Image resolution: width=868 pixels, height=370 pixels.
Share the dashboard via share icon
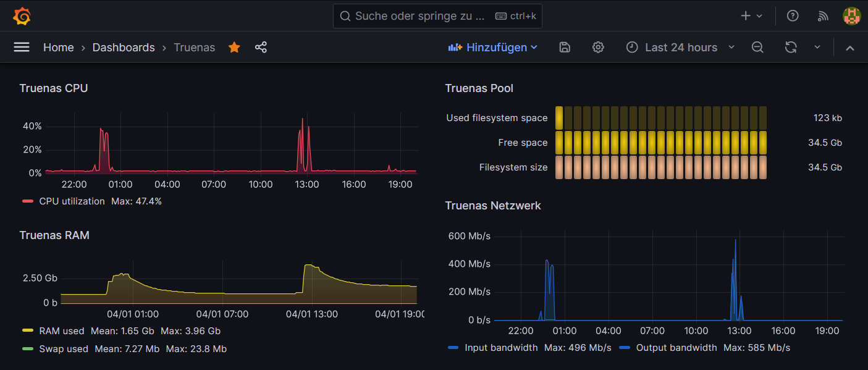click(261, 48)
